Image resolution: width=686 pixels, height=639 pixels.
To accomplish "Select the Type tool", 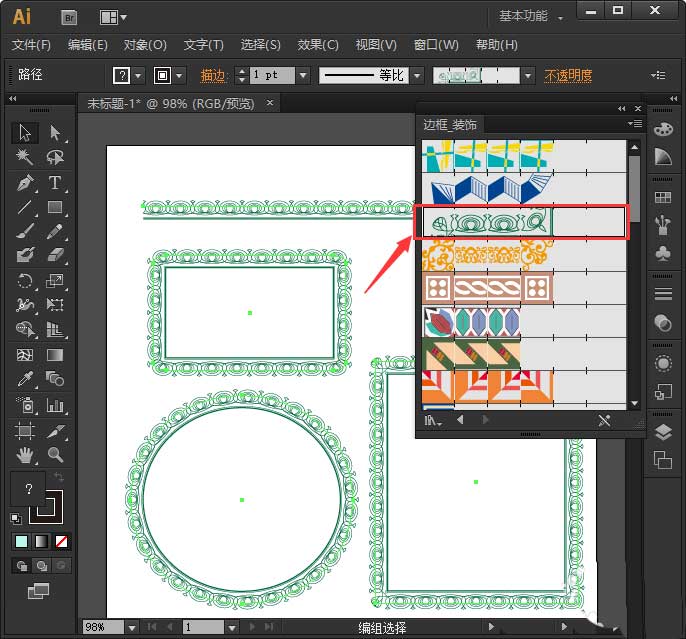I will click(55, 182).
